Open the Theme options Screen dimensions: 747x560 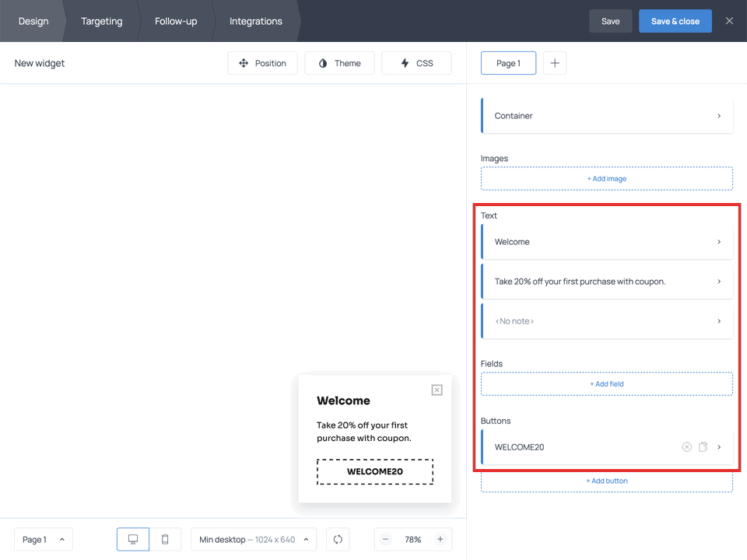pyautogui.click(x=339, y=63)
